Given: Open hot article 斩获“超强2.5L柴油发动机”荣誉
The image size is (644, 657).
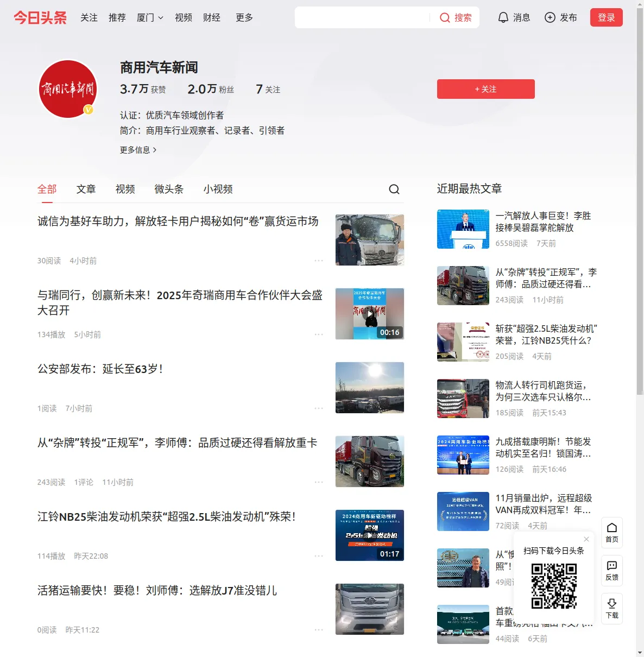Looking at the screenshot, I should (546, 334).
